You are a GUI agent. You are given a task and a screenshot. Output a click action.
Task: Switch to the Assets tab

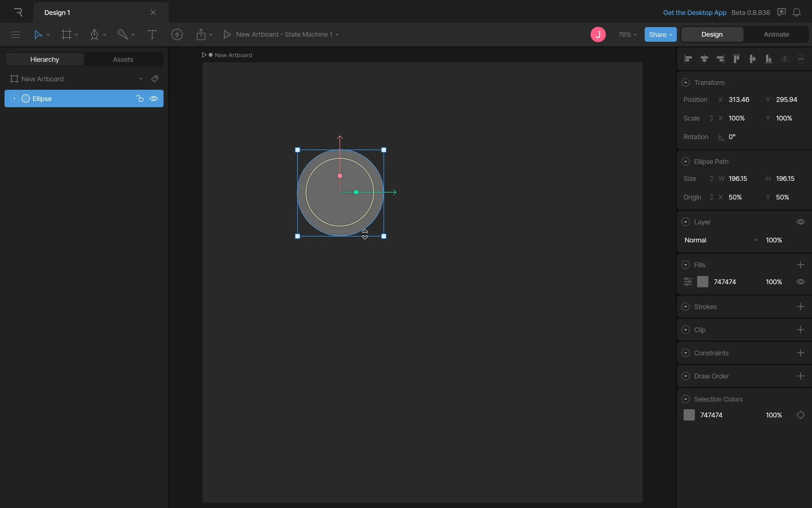pos(123,59)
